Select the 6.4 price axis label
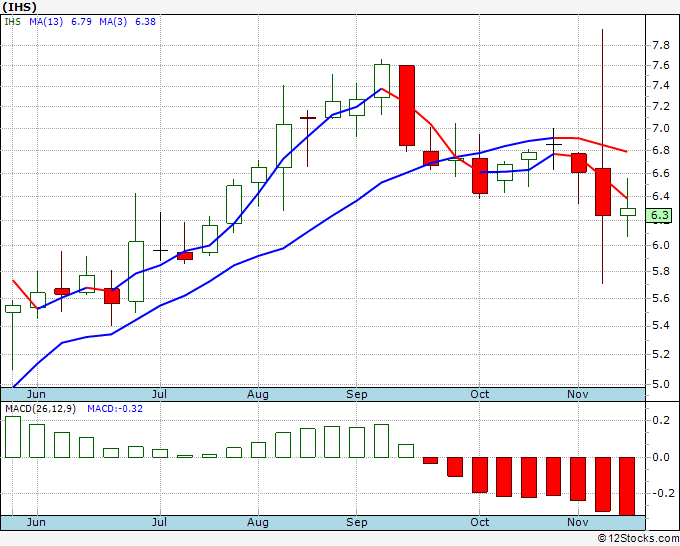The image size is (680, 546). coord(660,196)
